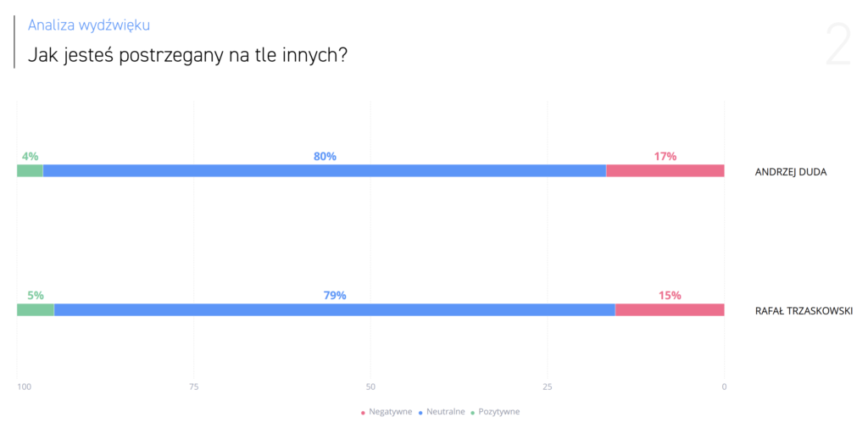Viewport: 868px width, 428px height.
Task: Toggle the Negatywne series via legend label
Action: pos(390,412)
